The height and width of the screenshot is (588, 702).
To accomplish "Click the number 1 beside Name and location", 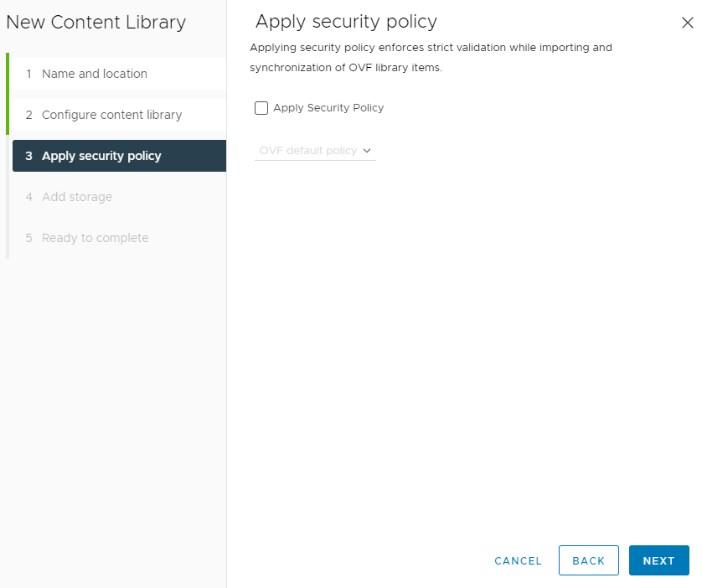I will 28,74.
